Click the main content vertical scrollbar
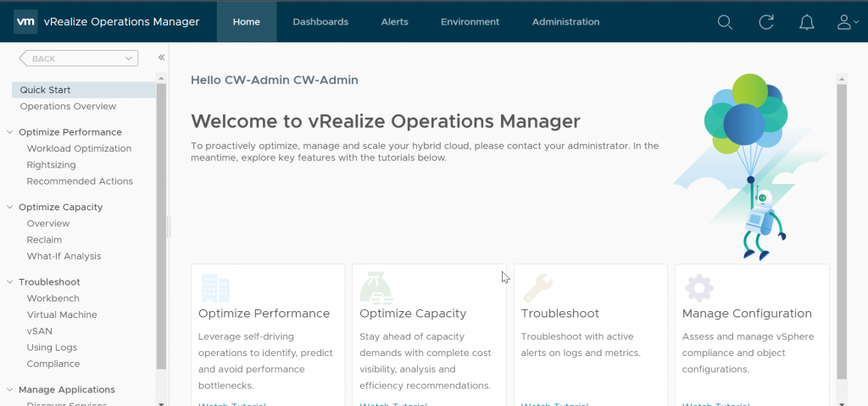Viewport: 868px width, 406px height. pos(842,231)
